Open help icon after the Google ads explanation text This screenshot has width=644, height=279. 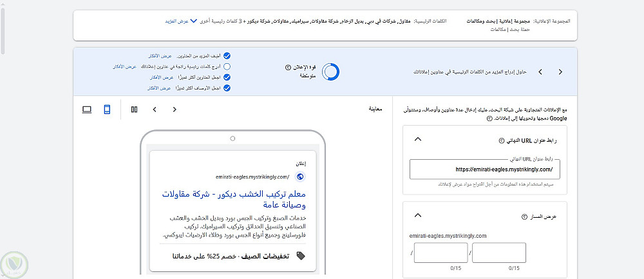pyautogui.click(x=489, y=119)
